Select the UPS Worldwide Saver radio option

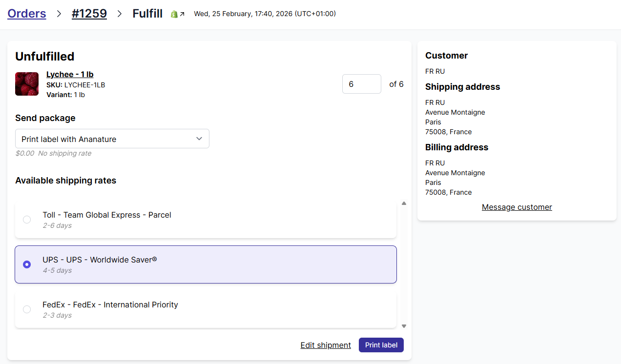point(27,264)
